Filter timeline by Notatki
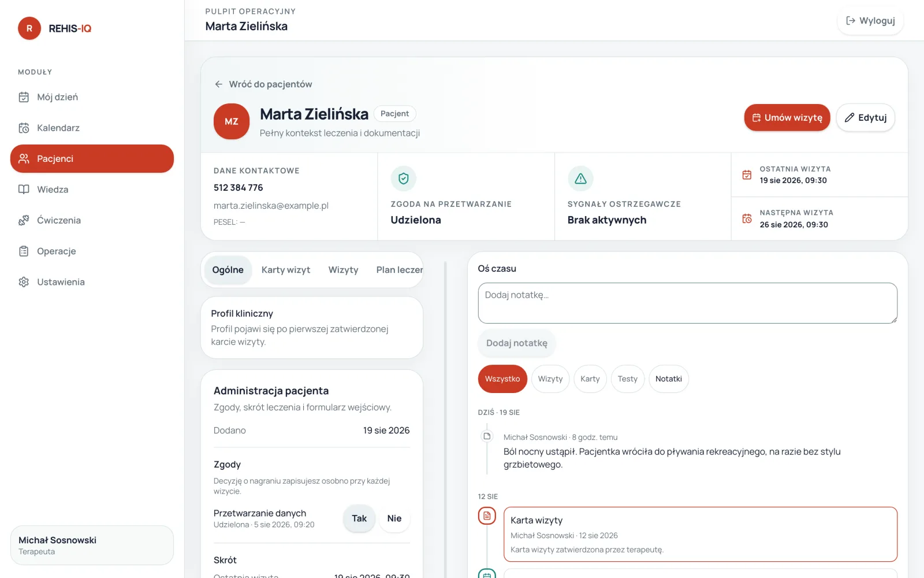Screen dimensions: 924x578 [x=669, y=379]
